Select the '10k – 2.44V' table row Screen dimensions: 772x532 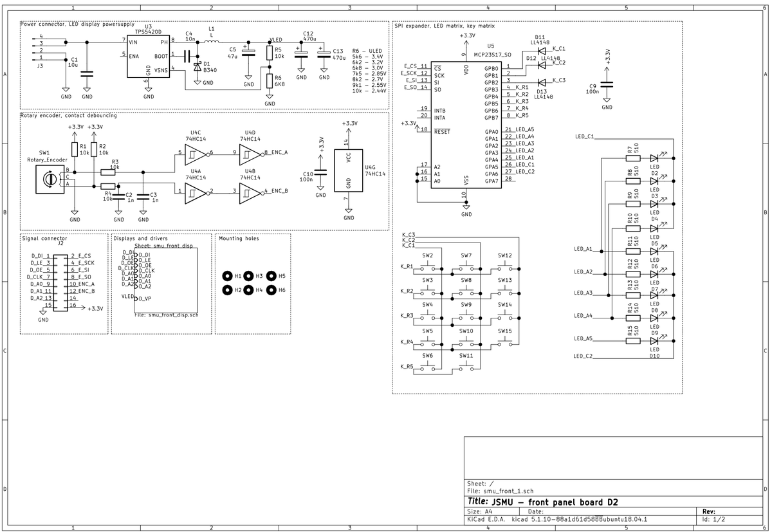(x=369, y=91)
